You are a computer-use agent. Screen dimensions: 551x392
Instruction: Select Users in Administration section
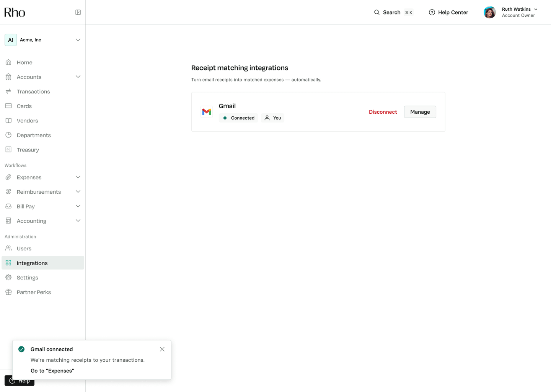(24, 248)
